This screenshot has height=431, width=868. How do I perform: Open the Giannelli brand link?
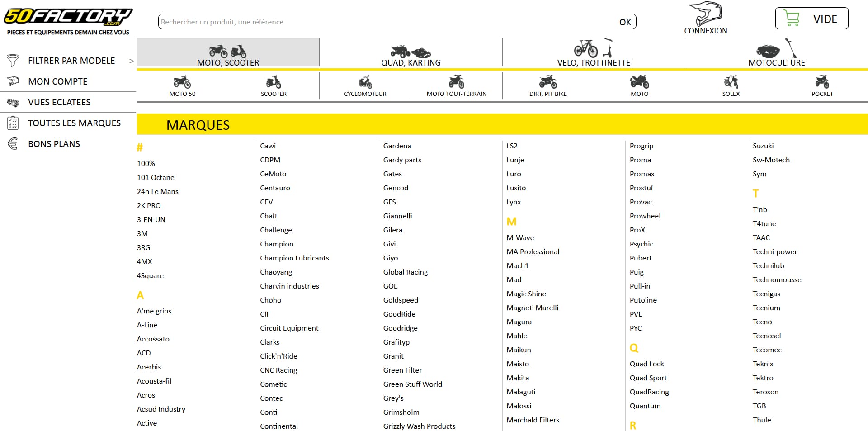(x=398, y=216)
